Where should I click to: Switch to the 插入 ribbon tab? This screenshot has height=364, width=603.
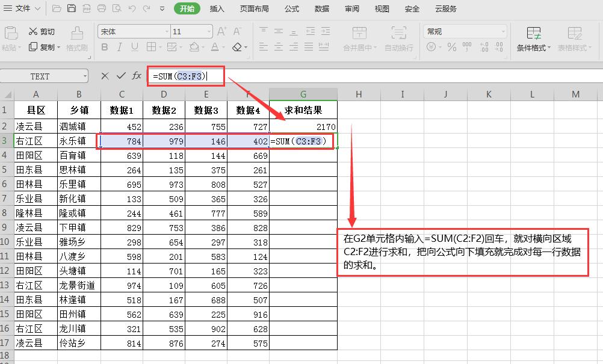[x=217, y=8]
